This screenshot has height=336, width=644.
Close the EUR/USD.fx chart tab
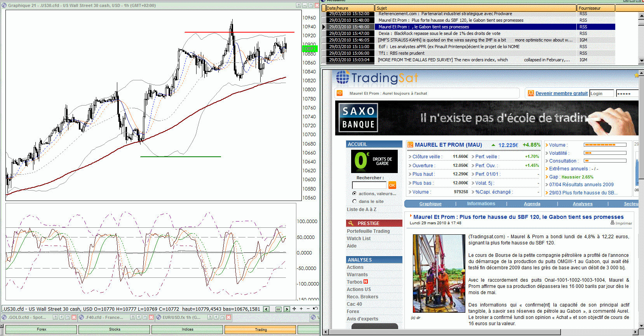coord(229,317)
